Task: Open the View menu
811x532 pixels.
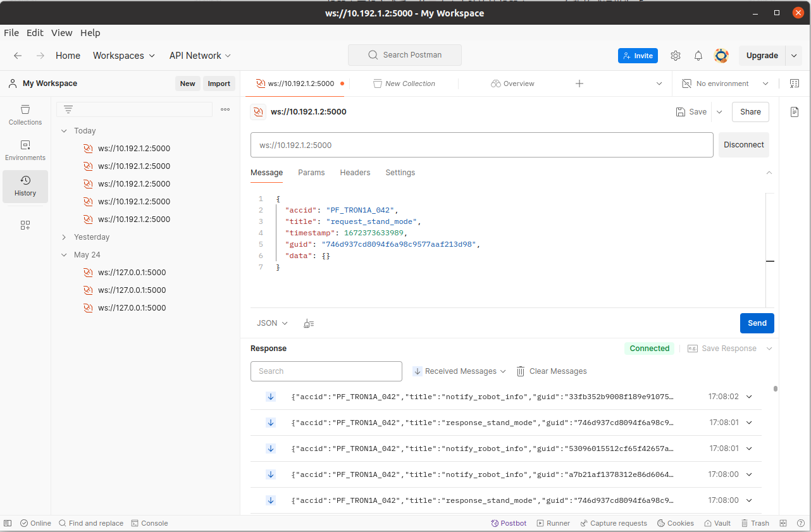Action: (x=62, y=33)
